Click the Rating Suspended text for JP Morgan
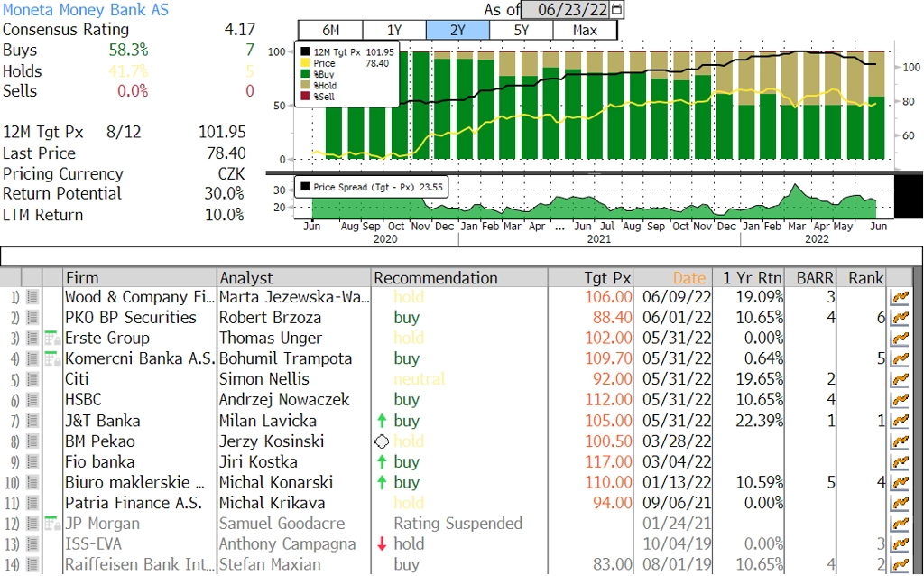This screenshot has height=576, width=924. click(x=457, y=525)
